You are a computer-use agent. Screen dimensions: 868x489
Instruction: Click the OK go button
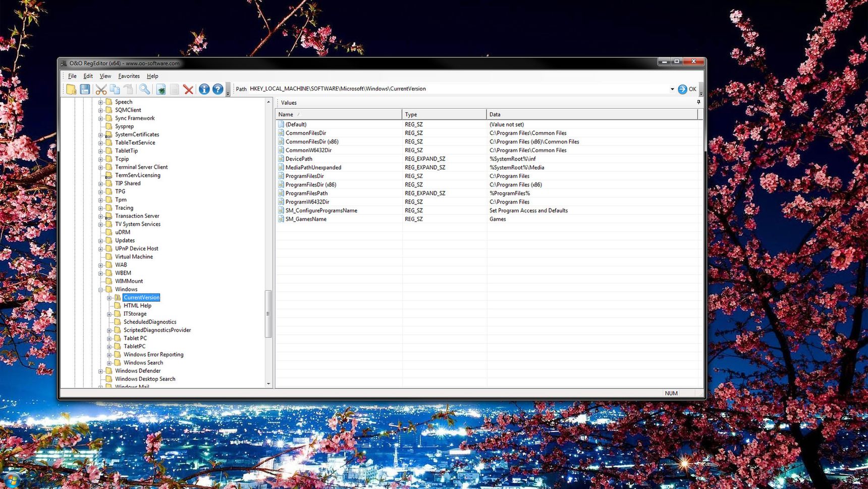[687, 89]
